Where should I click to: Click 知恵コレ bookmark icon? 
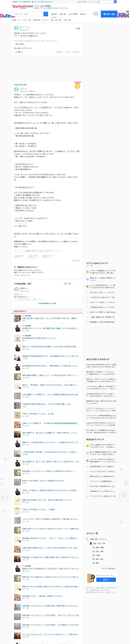61,52
